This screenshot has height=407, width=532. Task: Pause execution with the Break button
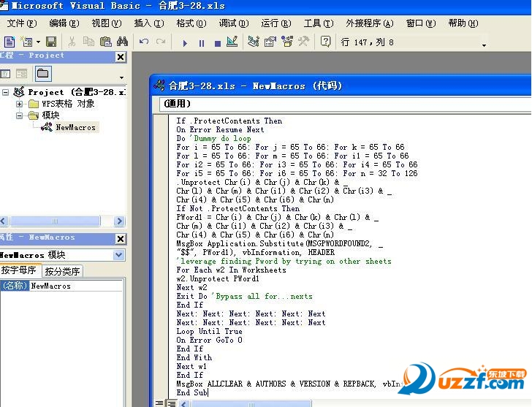click(202, 43)
